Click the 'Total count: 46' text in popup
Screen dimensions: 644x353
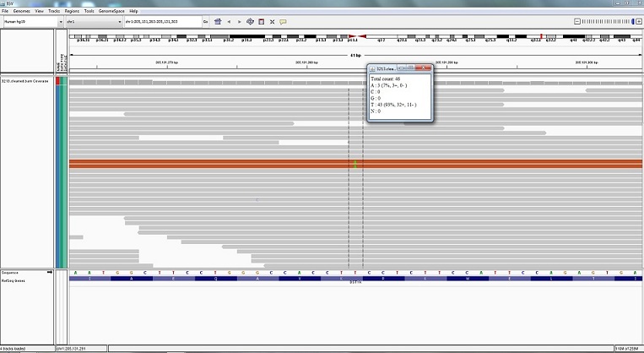click(385, 79)
